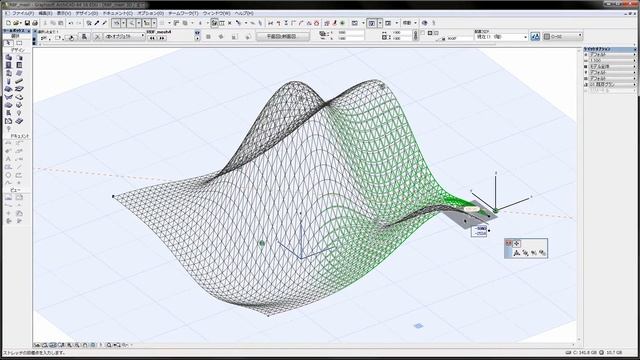Open the ファイル(F) menu
Viewport: 640px width, 360px height.
(x=22, y=13)
